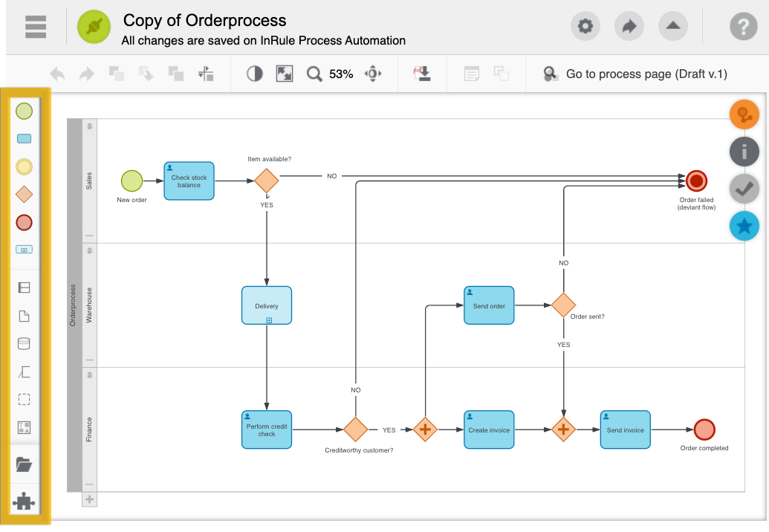Open the settings gear menu
The image size is (769, 532).
click(585, 27)
